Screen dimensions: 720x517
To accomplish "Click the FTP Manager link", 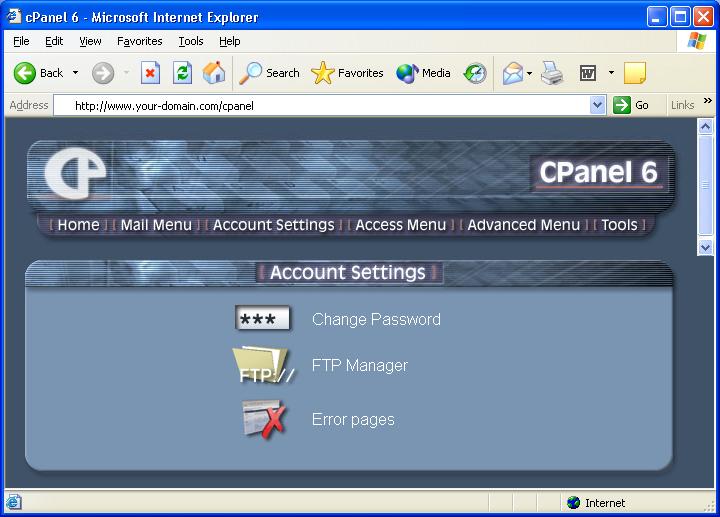I will click(360, 365).
